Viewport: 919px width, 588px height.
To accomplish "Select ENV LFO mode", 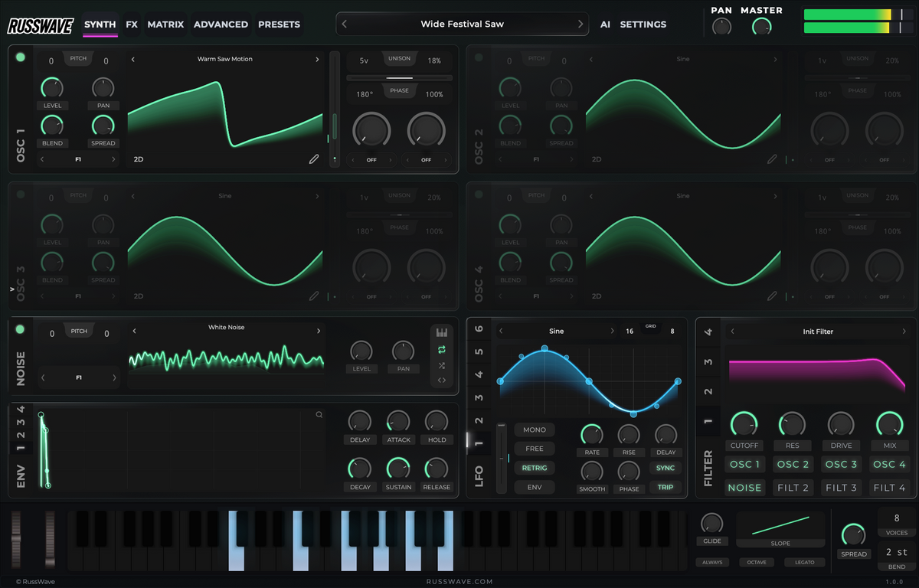I will (535, 487).
